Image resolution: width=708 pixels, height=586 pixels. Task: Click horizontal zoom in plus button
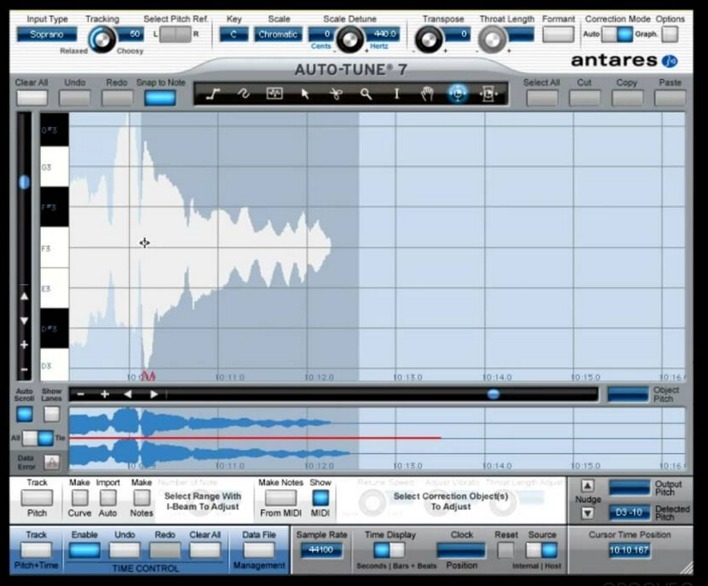coord(105,394)
